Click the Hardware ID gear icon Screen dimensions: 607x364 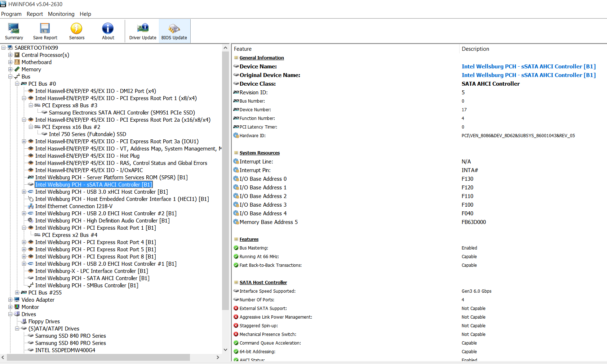click(x=236, y=135)
